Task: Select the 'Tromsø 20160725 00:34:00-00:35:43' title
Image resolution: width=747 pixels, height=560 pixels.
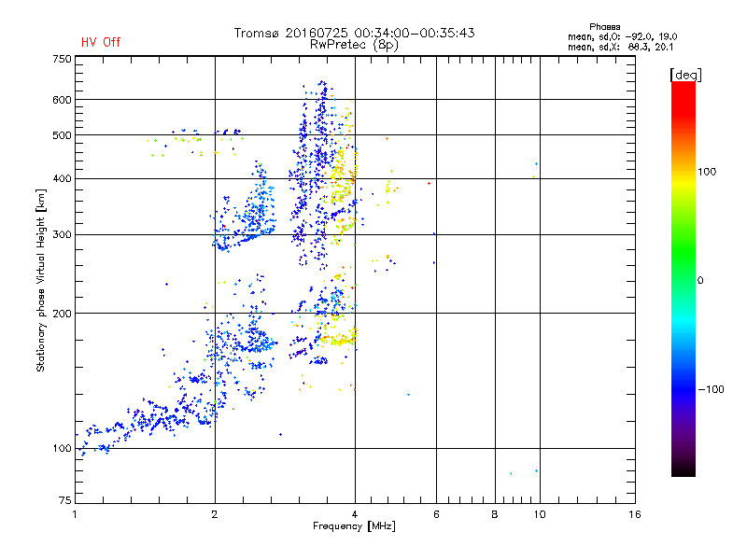Action: pyautogui.click(x=354, y=33)
